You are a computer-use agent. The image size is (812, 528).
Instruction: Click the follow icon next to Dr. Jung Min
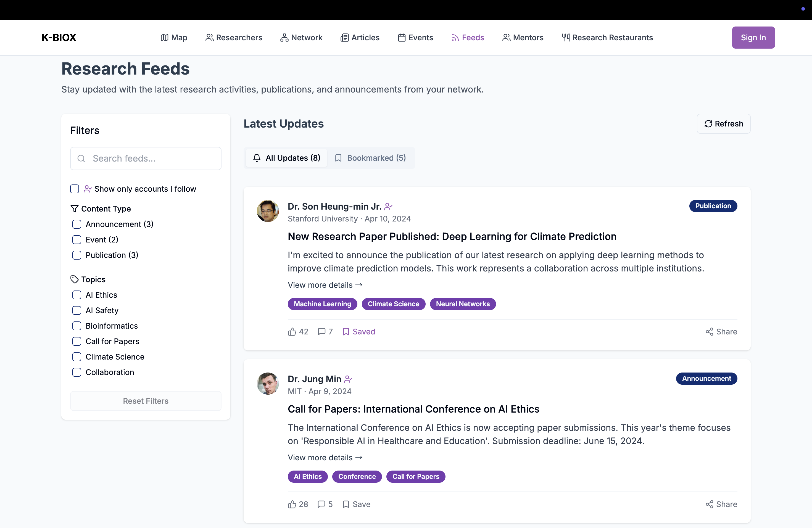tap(348, 379)
